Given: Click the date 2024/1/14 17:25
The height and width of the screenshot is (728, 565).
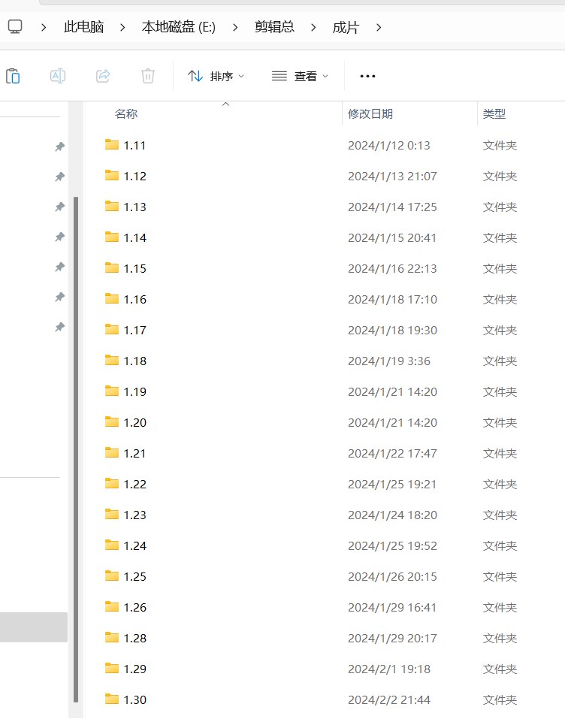Looking at the screenshot, I should (392, 207).
